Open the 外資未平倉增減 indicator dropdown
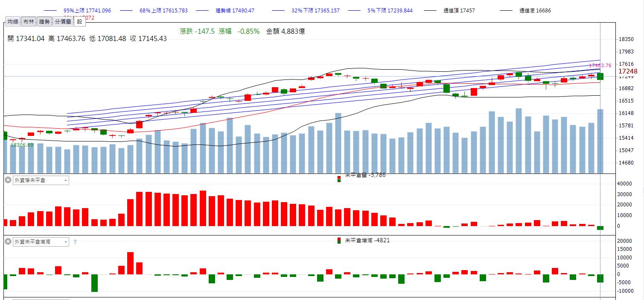Viewport: 644px width, 300px height. 41,242
